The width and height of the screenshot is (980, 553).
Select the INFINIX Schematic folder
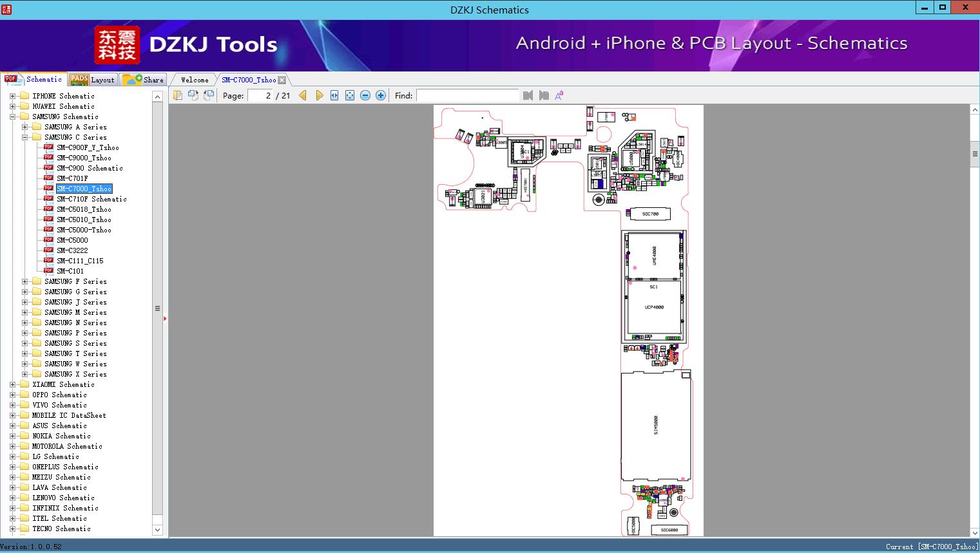coord(65,508)
